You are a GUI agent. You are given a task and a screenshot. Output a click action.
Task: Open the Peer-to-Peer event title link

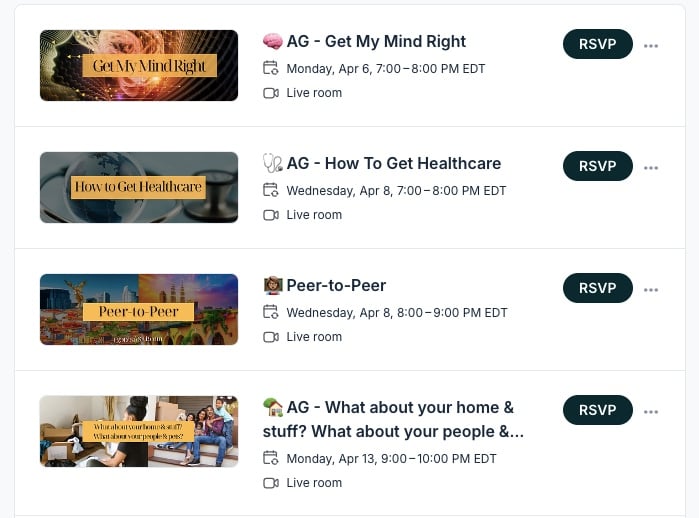click(x=336, y=286)
